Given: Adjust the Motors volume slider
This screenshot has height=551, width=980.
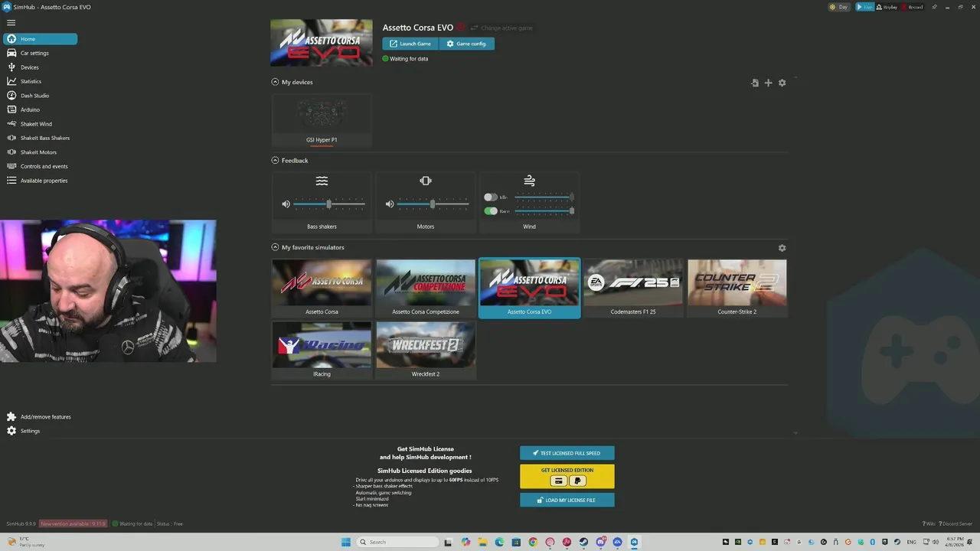Looking at the screenshot, I should 433,204.
